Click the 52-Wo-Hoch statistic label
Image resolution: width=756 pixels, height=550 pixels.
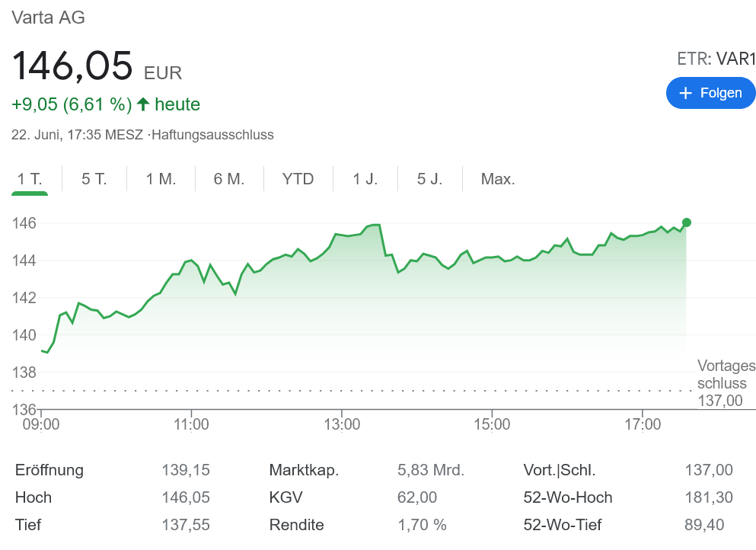click(x=567, y=497)
